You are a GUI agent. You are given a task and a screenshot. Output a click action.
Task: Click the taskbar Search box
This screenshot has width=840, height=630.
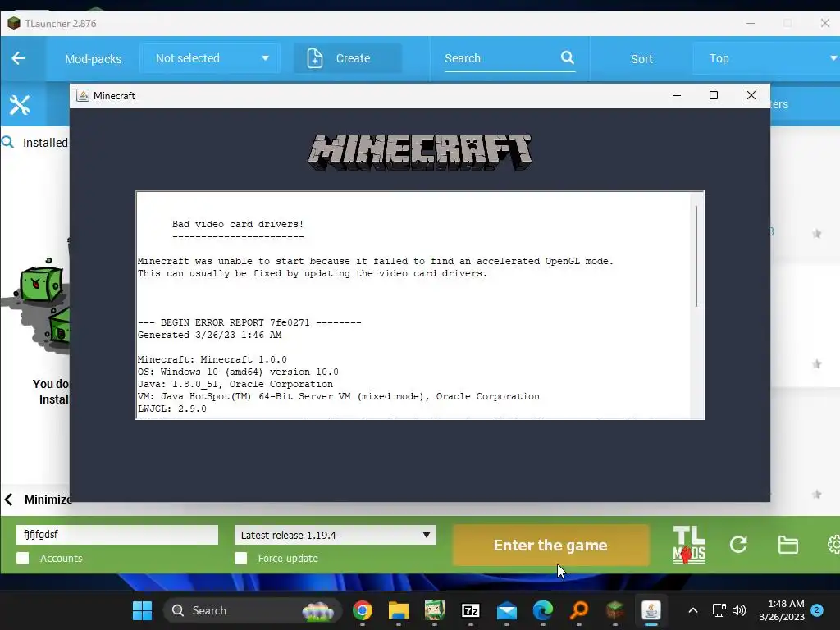coord(253,610)
